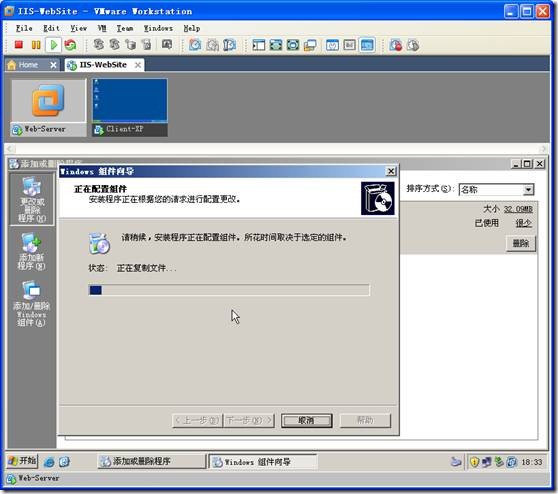Click the 正在复制文件 status text
558x494 pixels.
tap(146, 268)
